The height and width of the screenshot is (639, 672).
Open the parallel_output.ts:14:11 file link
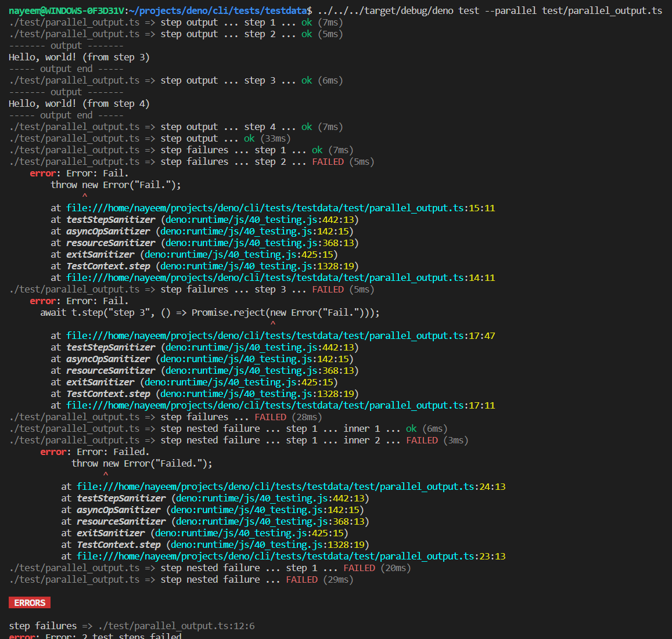pyautogui.click(x=281, y=277)
